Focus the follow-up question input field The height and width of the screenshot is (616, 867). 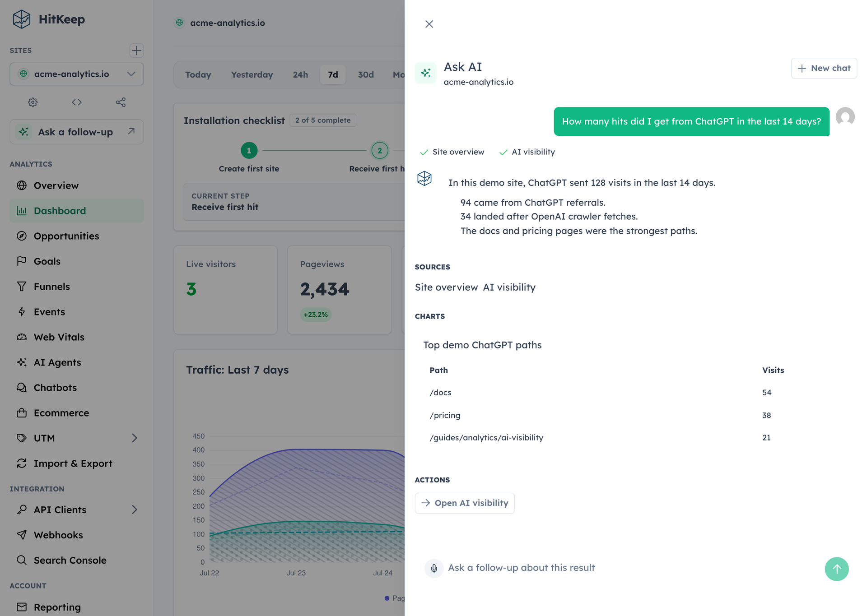pos(632,568)
